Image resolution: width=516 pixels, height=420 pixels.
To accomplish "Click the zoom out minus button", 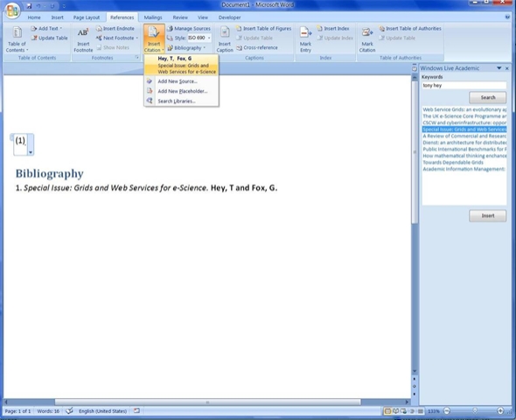I will 447,410.
